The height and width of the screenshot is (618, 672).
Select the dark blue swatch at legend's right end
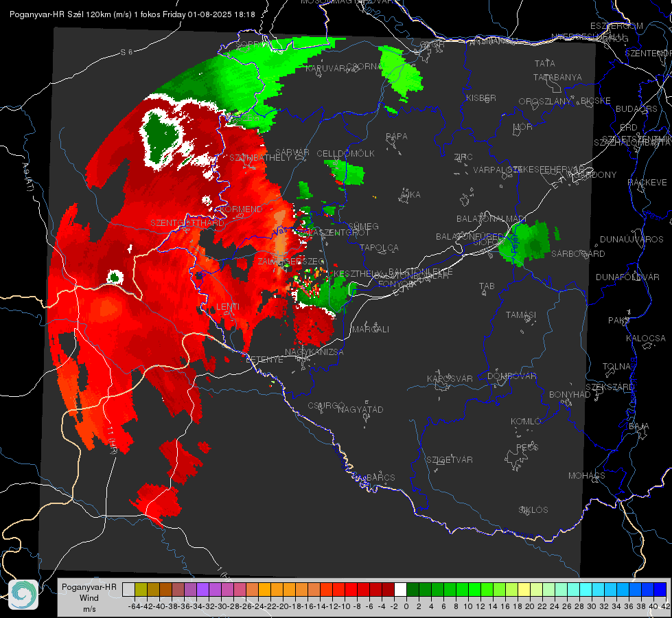point(660,590)
